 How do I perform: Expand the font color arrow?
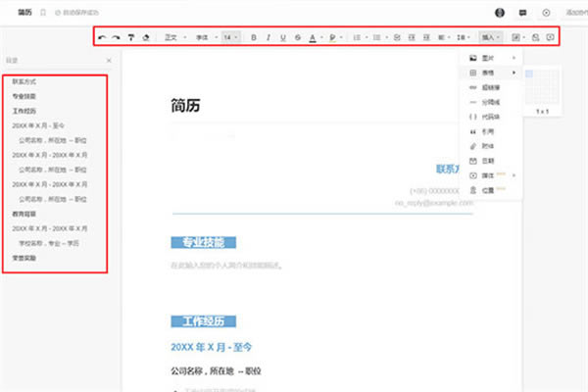(x=321, y=37)
